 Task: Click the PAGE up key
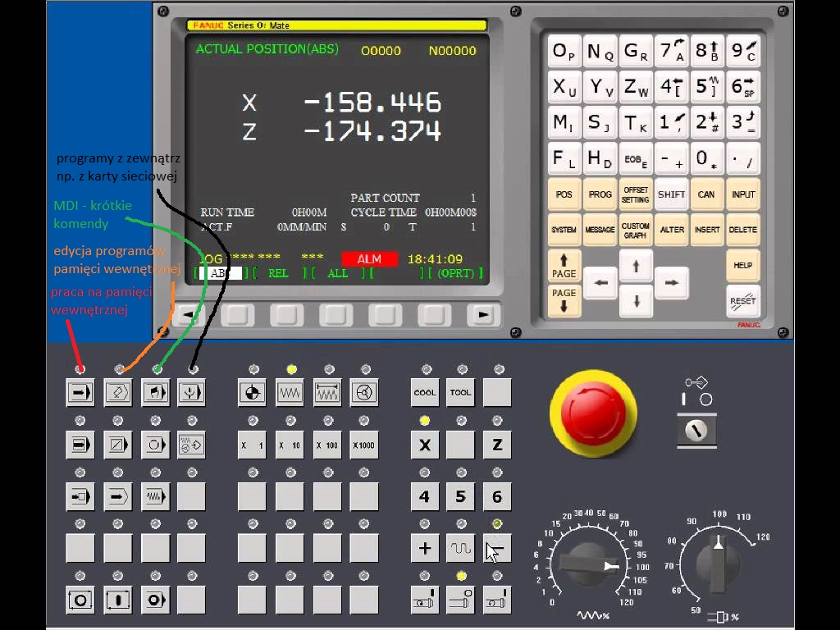(x=564, y=267)
